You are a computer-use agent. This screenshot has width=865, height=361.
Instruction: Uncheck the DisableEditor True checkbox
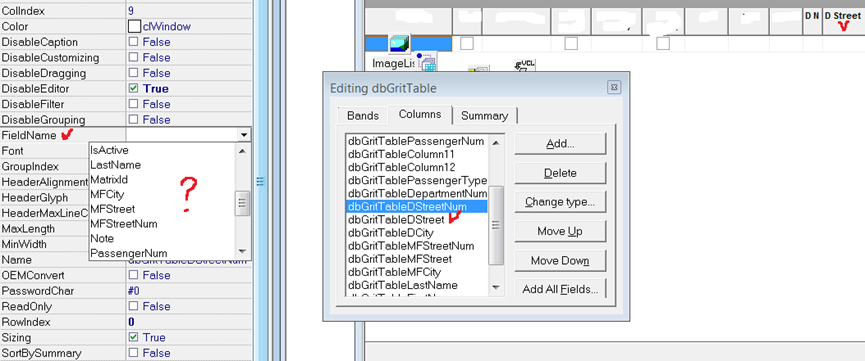[x=134, y=88]
